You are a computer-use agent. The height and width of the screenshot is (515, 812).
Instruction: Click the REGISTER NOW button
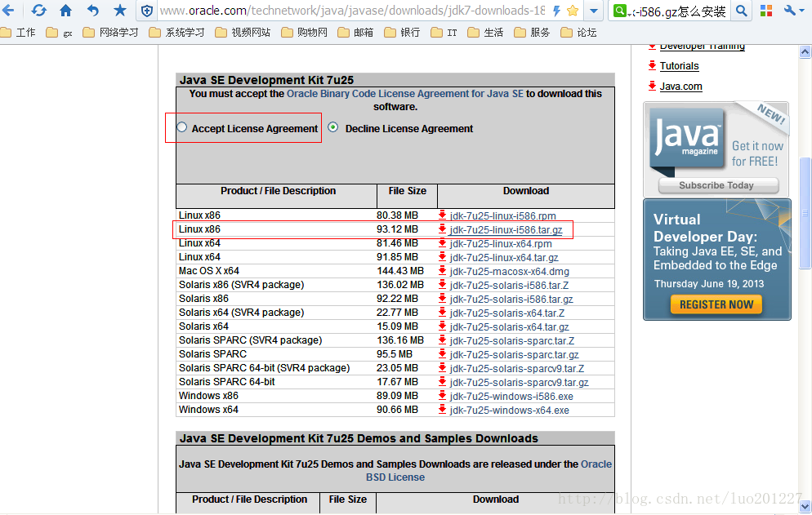click(x=716, y=304)
